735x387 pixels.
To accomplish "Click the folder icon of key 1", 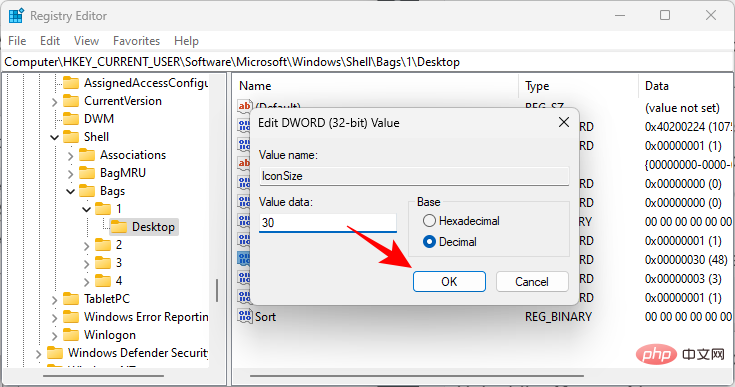I will pos(103,208).
